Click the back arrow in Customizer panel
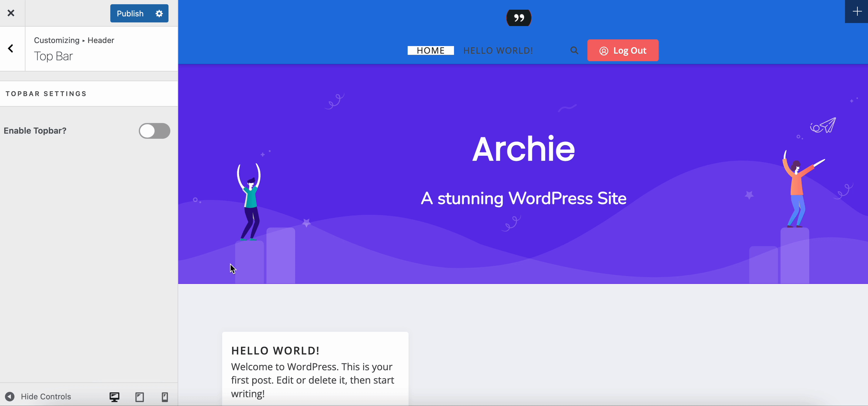The image size is (868, 406). (x=11, y=49)
